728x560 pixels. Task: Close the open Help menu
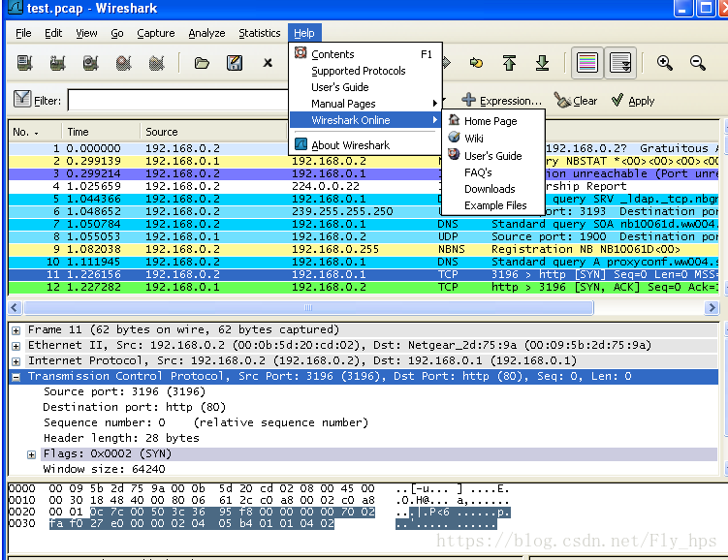tap(304, 33)
